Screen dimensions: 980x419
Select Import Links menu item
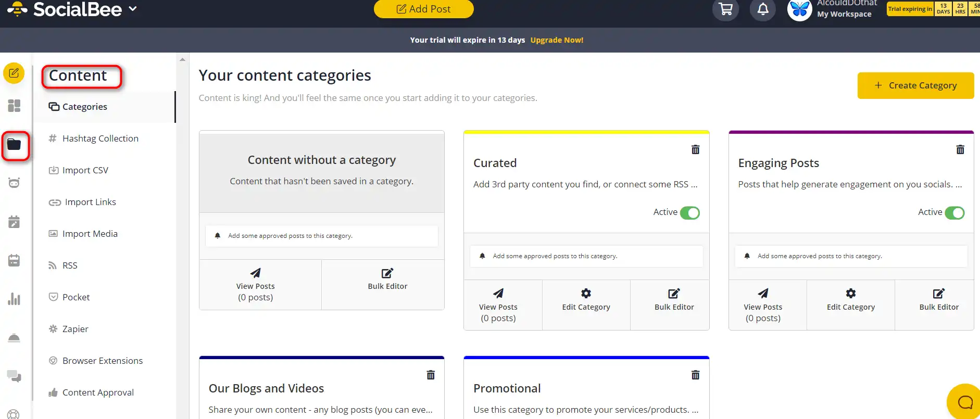coord(106,202)
